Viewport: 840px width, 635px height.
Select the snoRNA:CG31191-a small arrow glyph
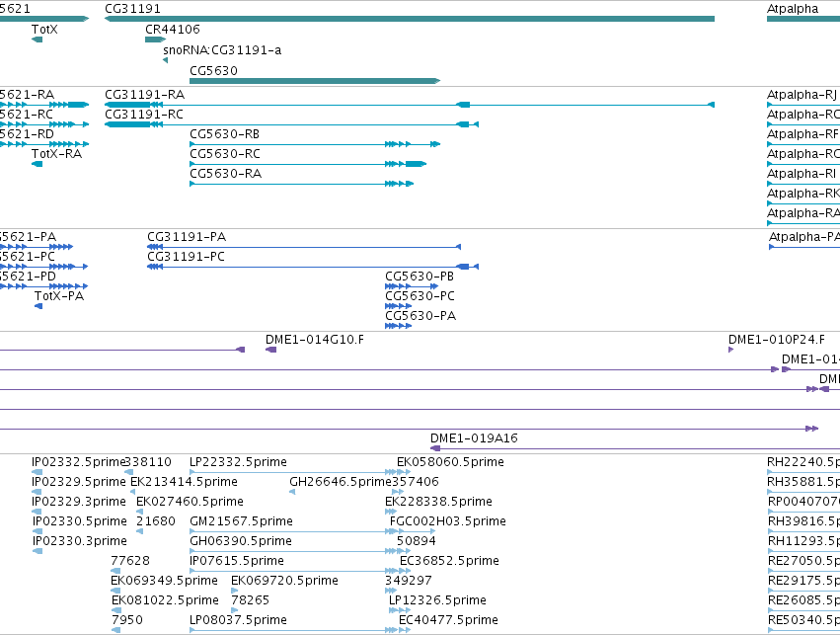click(x=166, y=60)
